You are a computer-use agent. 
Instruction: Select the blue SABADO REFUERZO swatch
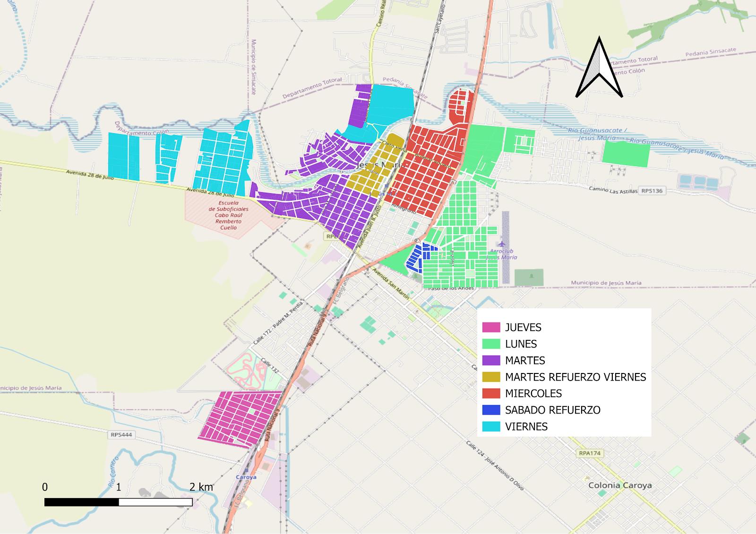coord(491,410)
